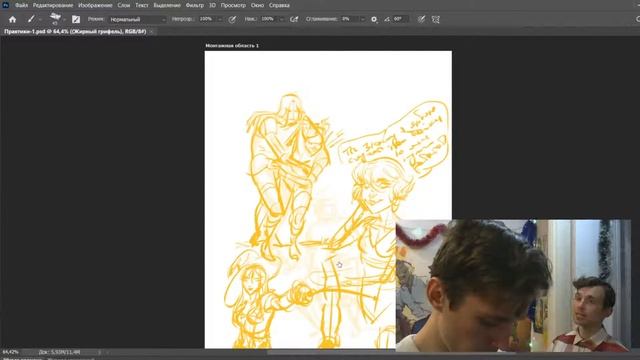Image resolution: width=640 pixels, height=360 pixels.
Task: Open smoothing options gear icon
Action: tap(374, 19)
